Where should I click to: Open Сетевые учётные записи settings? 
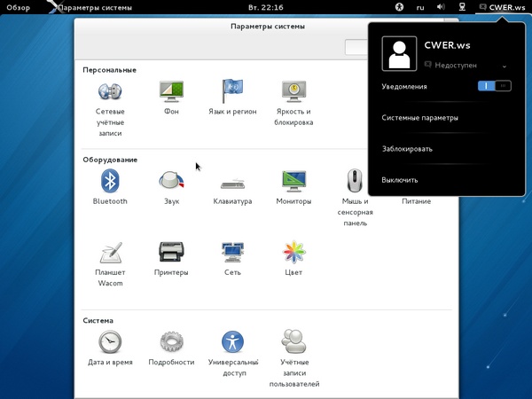[x=110, y=91]
